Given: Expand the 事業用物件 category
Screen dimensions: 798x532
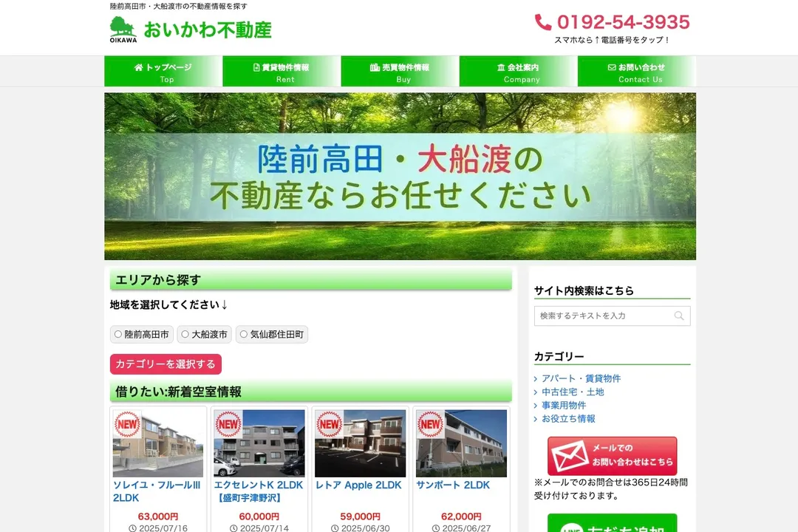Looking at the screenshot, I should pos(564,405).
